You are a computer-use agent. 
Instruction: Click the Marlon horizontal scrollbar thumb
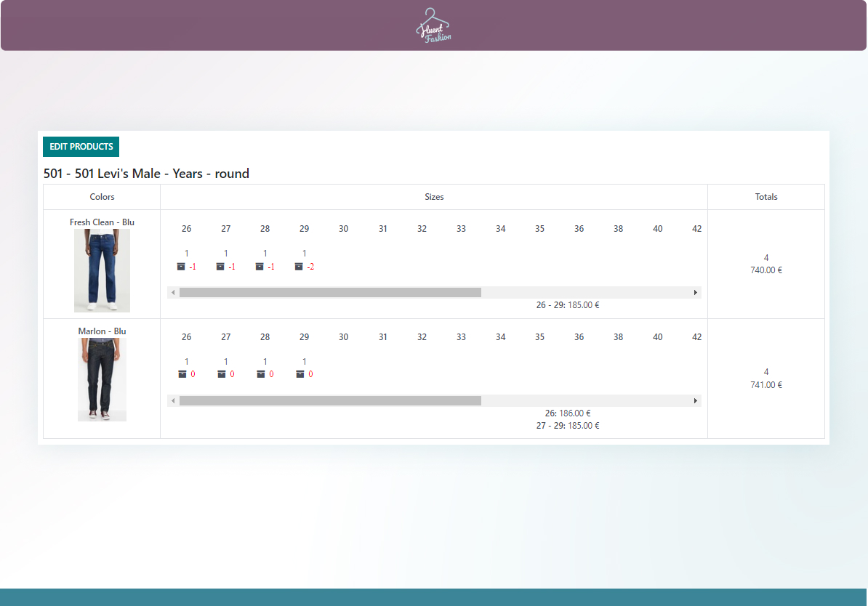coord(330,400)
